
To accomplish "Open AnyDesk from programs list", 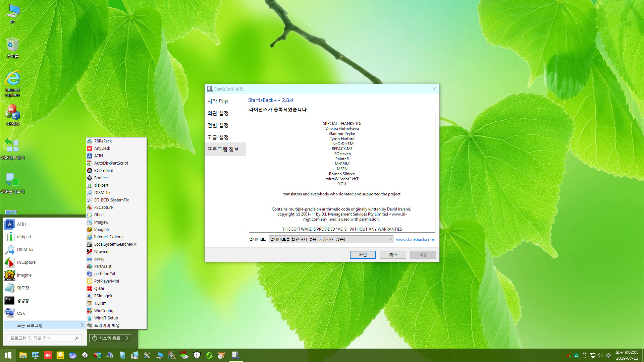I will [116, 148].
